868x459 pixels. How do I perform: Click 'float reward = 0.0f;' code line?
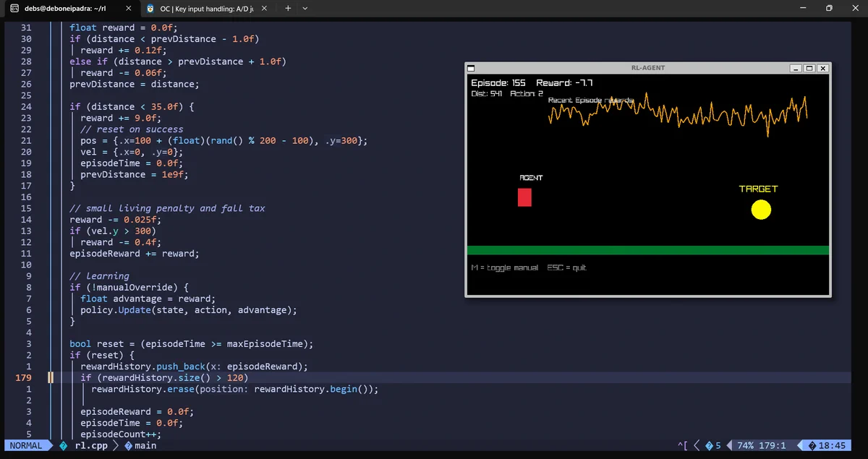[x=124, y=27]
